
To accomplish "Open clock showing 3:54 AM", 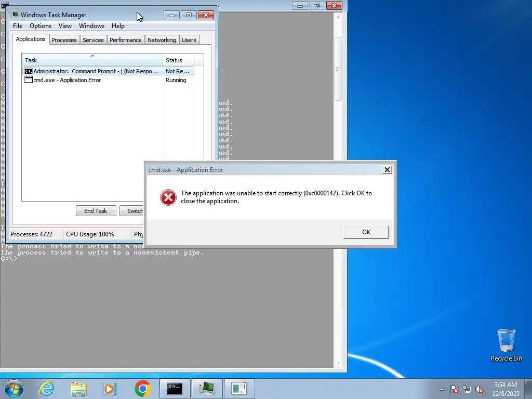I will coord(506,389).
